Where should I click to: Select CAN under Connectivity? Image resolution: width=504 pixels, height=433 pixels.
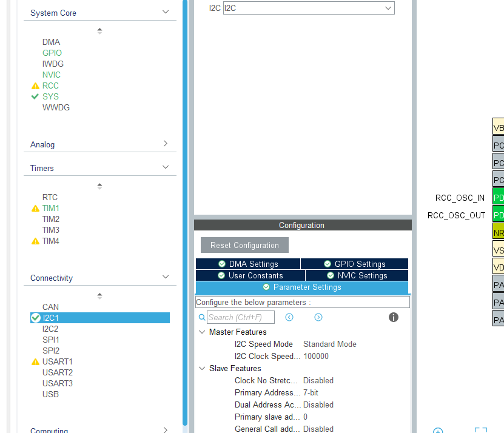50,307
